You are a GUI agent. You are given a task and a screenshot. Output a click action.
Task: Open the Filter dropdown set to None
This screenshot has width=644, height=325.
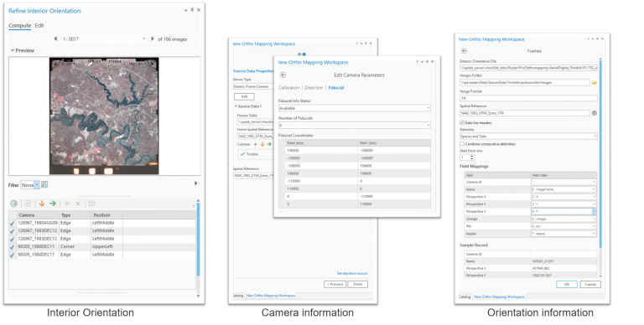pyautogui.click(x=30, y=185)
